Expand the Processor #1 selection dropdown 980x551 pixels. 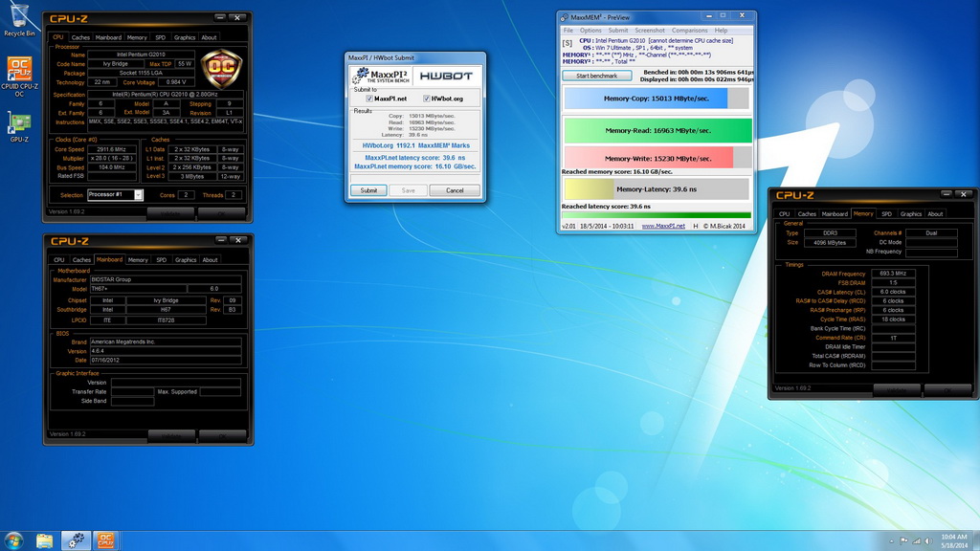point(138,195)
